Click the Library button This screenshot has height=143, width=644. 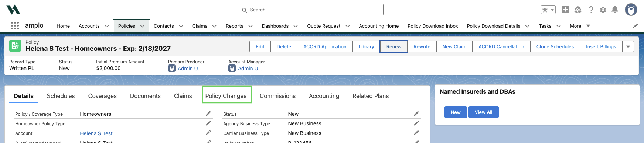coord(366,46)
